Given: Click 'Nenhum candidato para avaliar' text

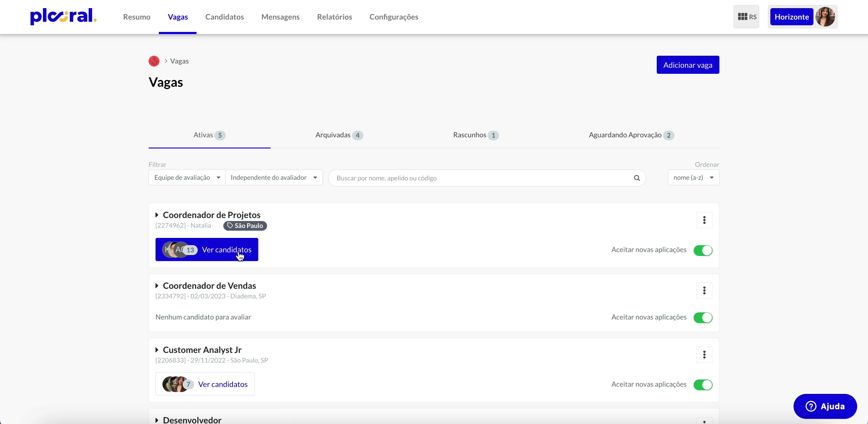Looking at the screenshot, I should coord(203,317).
